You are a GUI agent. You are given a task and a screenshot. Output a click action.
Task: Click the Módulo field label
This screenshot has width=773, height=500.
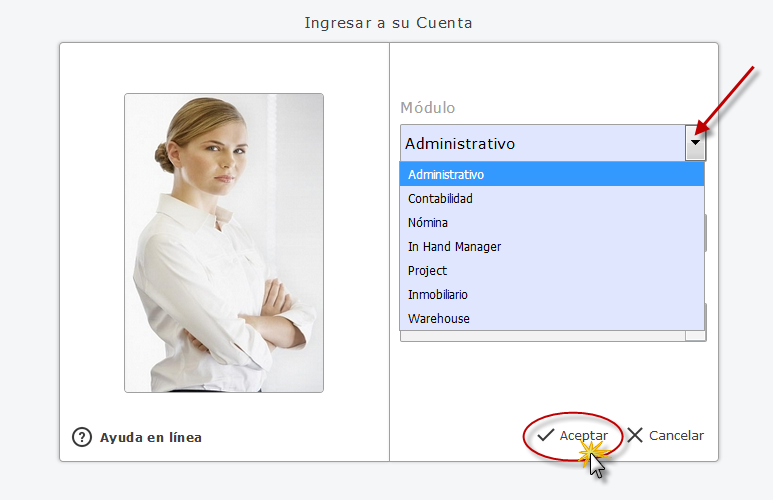tap(427, 108)
